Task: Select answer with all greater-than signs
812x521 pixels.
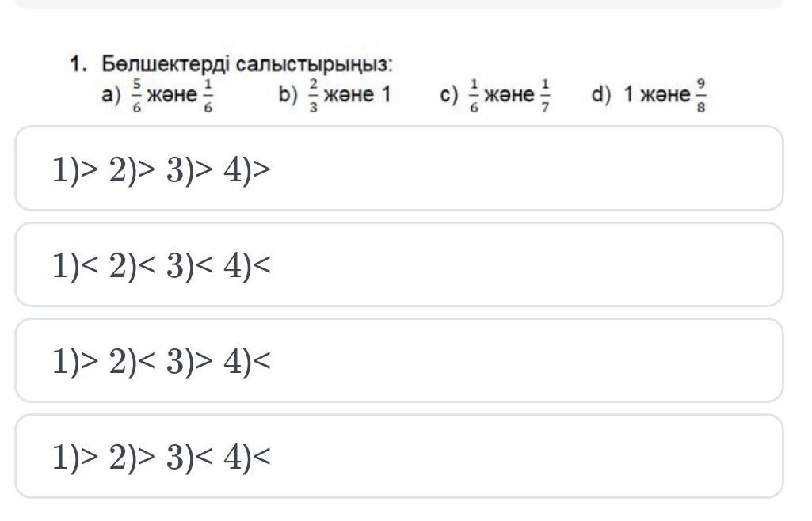Action: [398, 169]
